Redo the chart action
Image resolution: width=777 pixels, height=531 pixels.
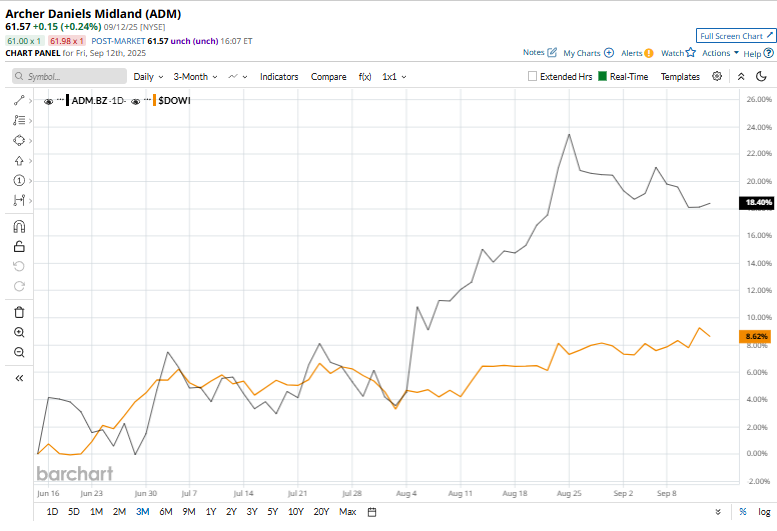[19, 286]
